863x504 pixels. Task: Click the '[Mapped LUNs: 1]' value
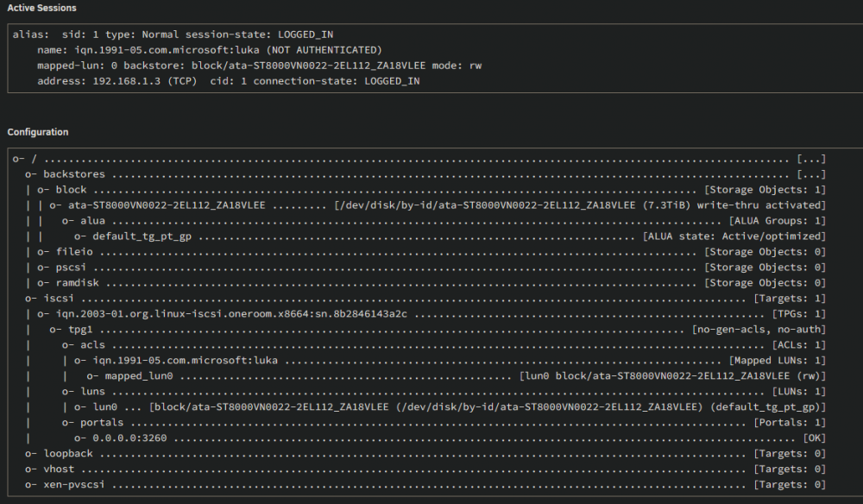[778, 361]
